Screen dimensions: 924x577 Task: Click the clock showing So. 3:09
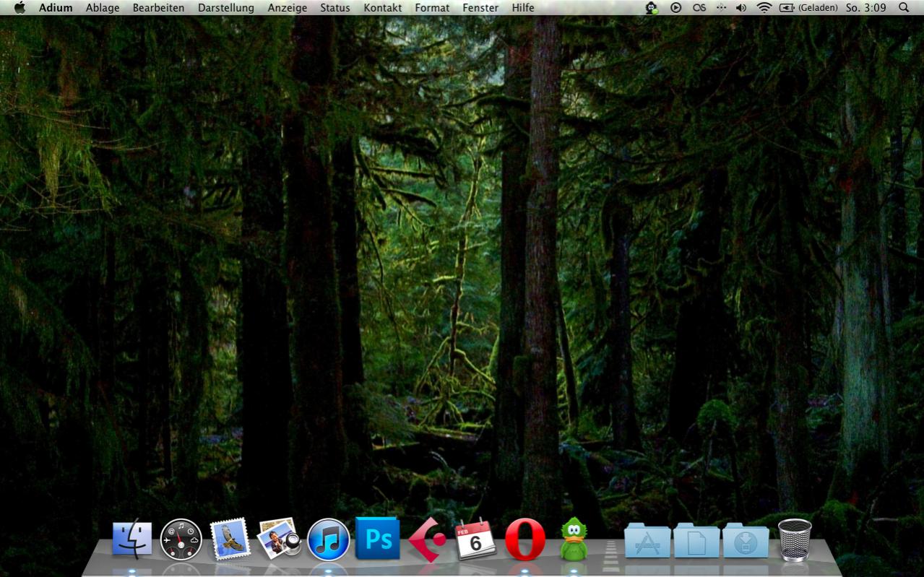[x=866, y=8]
